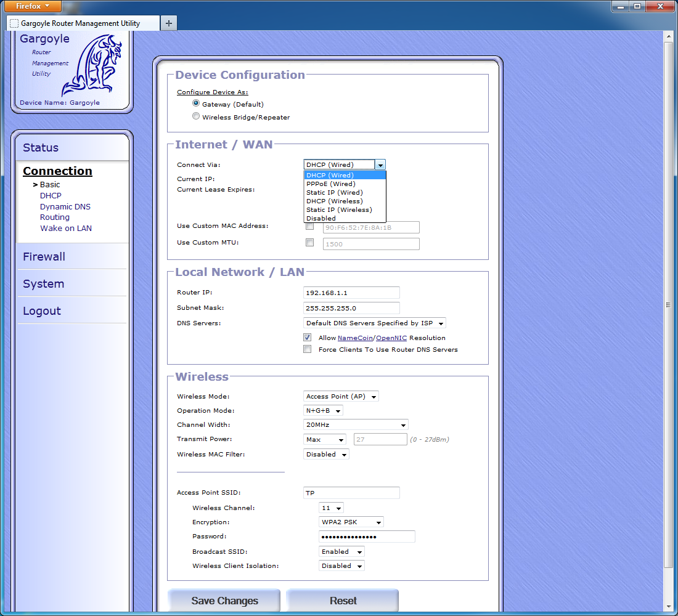Go to Dynamic DNS page
The width and height of the screenshot is (678, 616).
(65, 206)
